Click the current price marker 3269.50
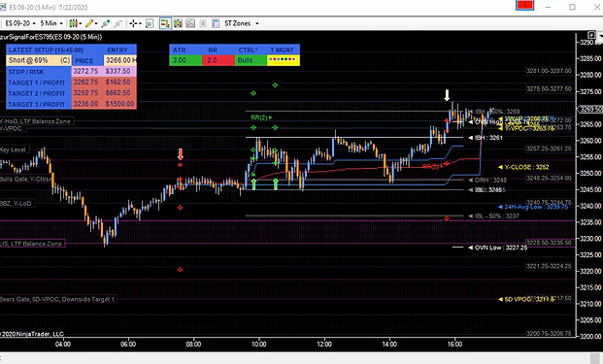The width and height of the screenshot is (603, 364). (x=590, y=109)
